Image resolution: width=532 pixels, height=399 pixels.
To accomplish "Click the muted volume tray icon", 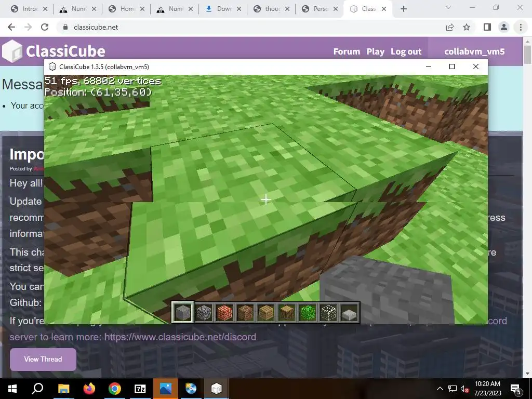I will click(x=465, y=389).
